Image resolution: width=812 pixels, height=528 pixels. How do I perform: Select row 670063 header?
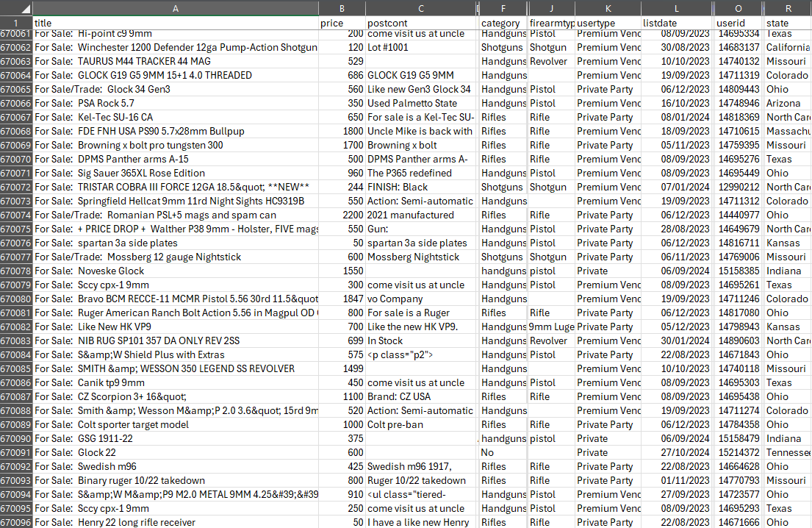click(x=16, y=61)
